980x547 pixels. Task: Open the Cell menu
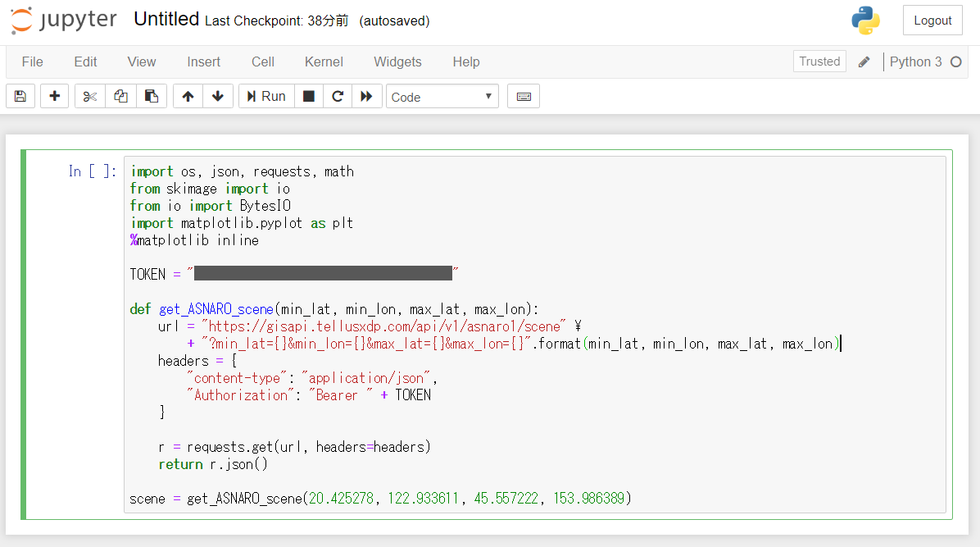[263, 62]
